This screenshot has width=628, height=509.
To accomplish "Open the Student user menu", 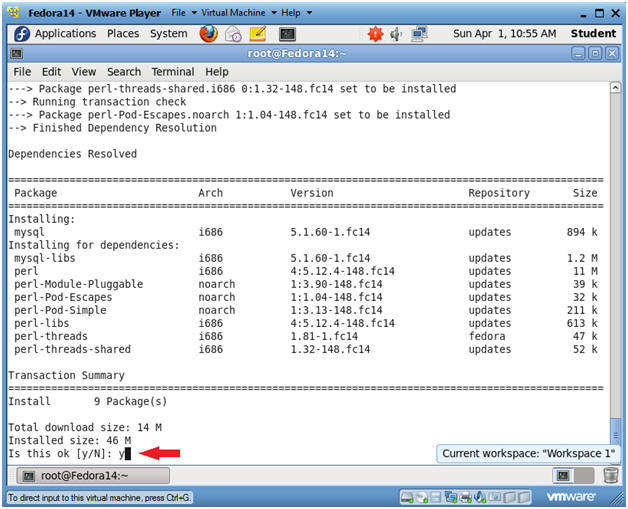I will pos(593,34).
